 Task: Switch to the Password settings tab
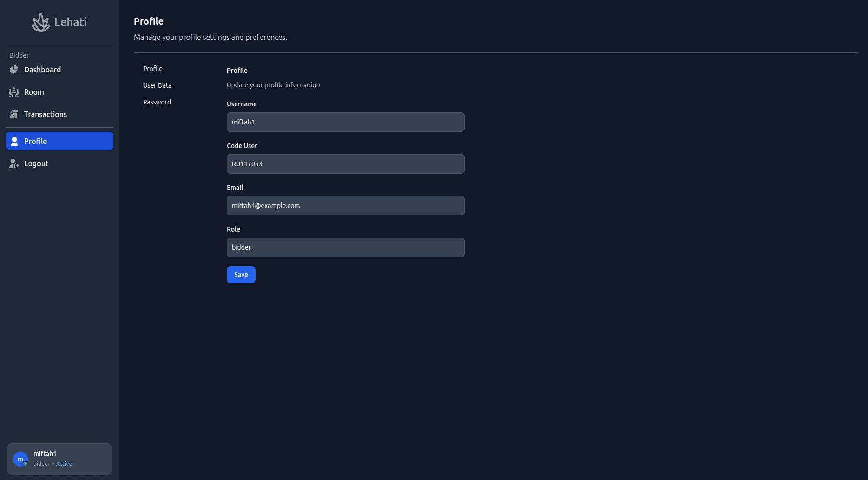coord(157,102)
